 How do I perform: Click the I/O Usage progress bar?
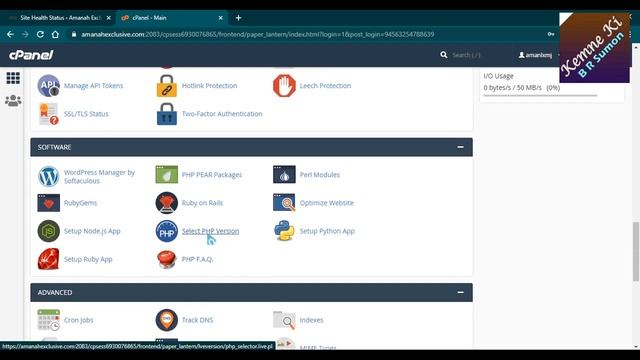[540, 96]
